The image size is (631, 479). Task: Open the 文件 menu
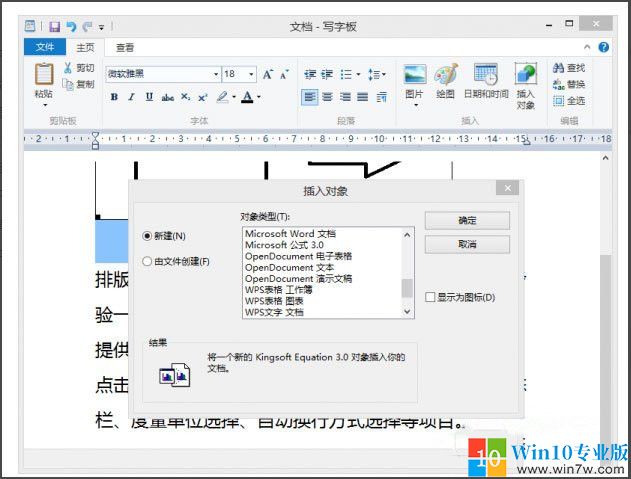[x=45, y=47]
